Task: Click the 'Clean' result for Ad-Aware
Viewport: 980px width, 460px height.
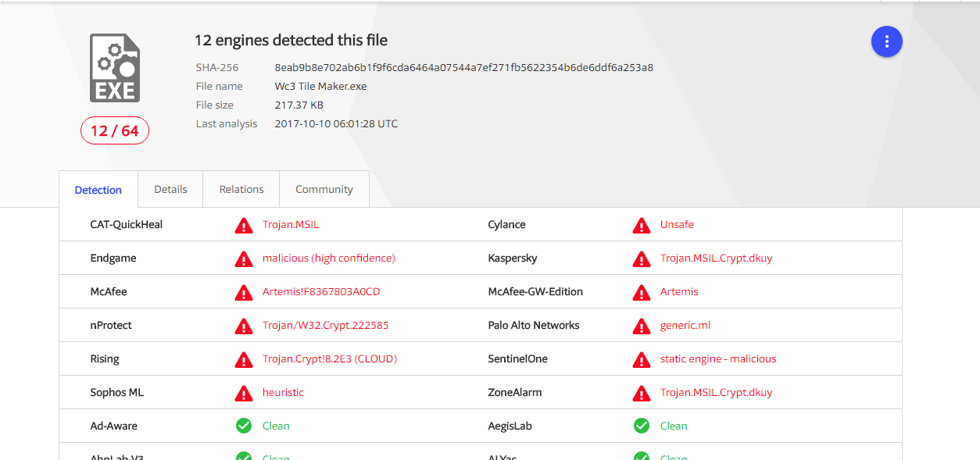Action: coord(276,426)
